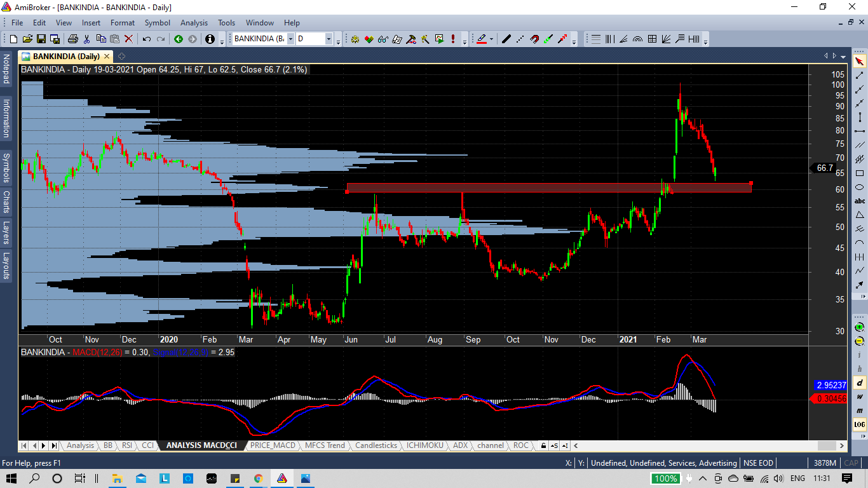Expand the study tools toolbar overflow arrow
The width and height of the screenshot is (868, 488).
tap(706, 41)
